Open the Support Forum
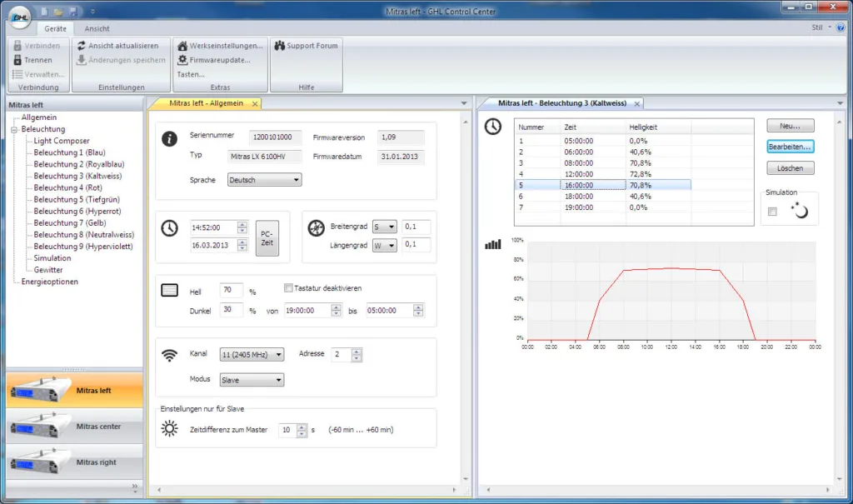 pyautogui.click(x=306, y=46)
